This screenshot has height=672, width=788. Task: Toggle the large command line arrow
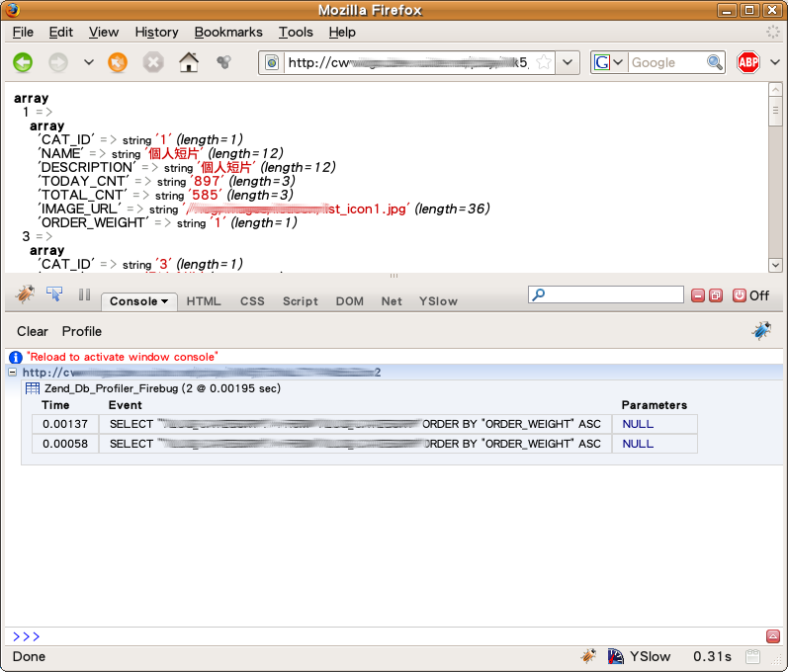(773, 636)
